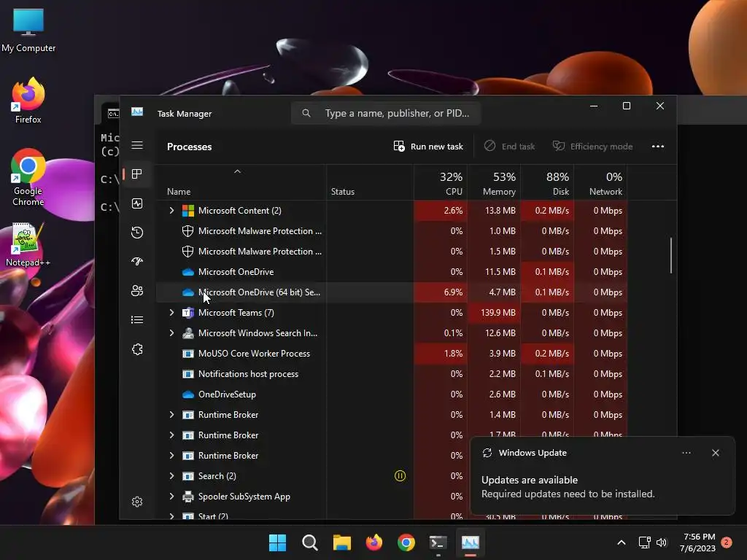
Task: Select first Microsoft Malware Protection row
Action: 392,231
